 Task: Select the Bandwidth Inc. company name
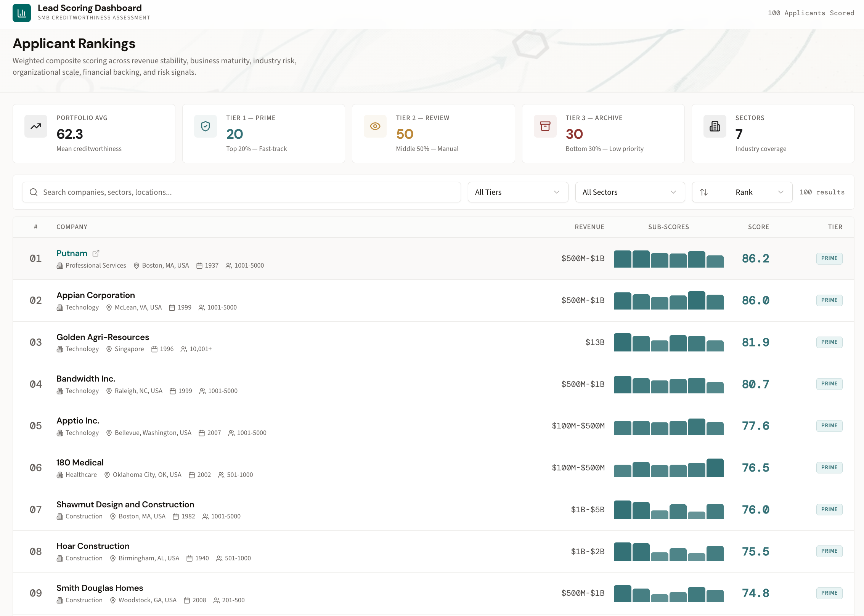[x=86, y=379]
